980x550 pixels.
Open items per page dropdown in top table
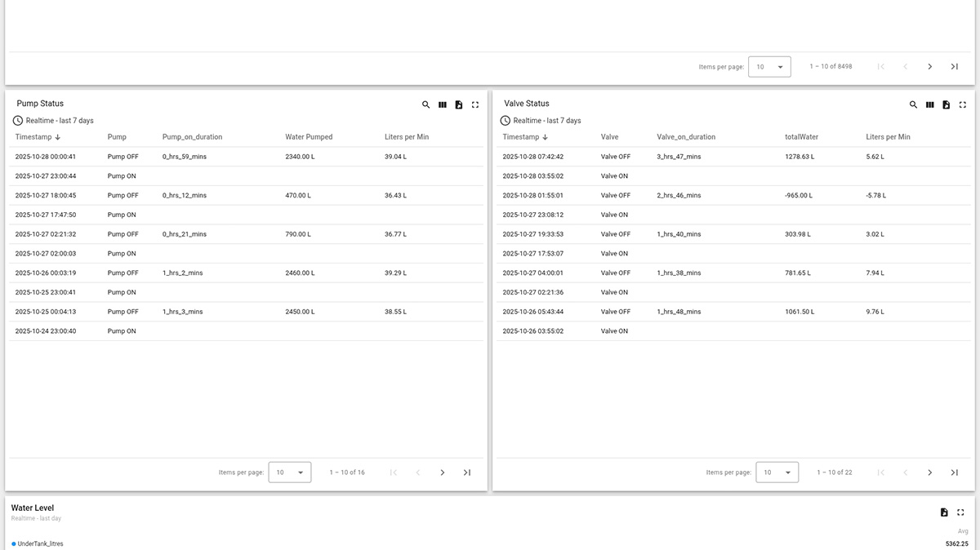pyautogui.click(x=769, y=66)
